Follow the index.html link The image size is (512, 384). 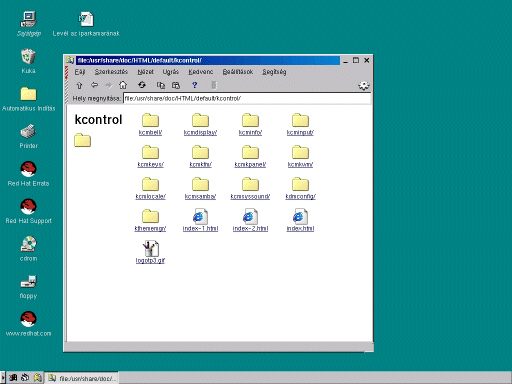click(x=300, y=229)
